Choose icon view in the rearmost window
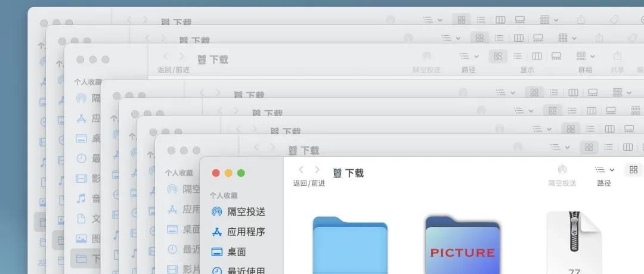 462,20
